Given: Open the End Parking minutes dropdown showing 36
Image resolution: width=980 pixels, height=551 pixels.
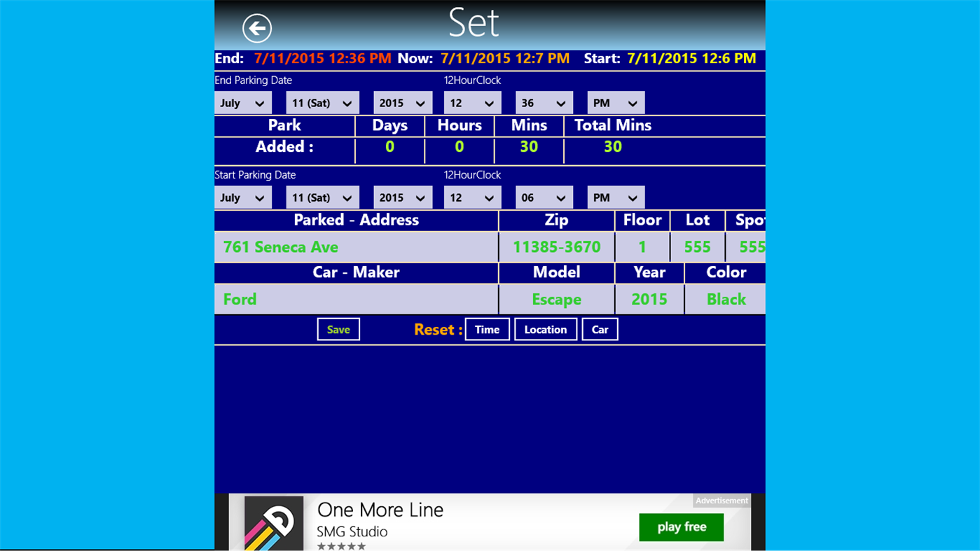Looking at the screenshot, I should tap(544, 102).
